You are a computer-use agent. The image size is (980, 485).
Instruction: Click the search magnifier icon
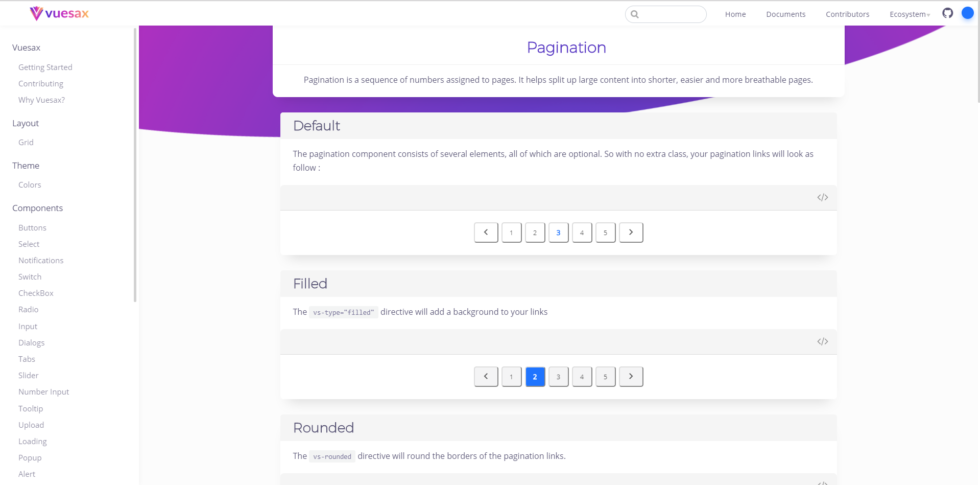634,14
